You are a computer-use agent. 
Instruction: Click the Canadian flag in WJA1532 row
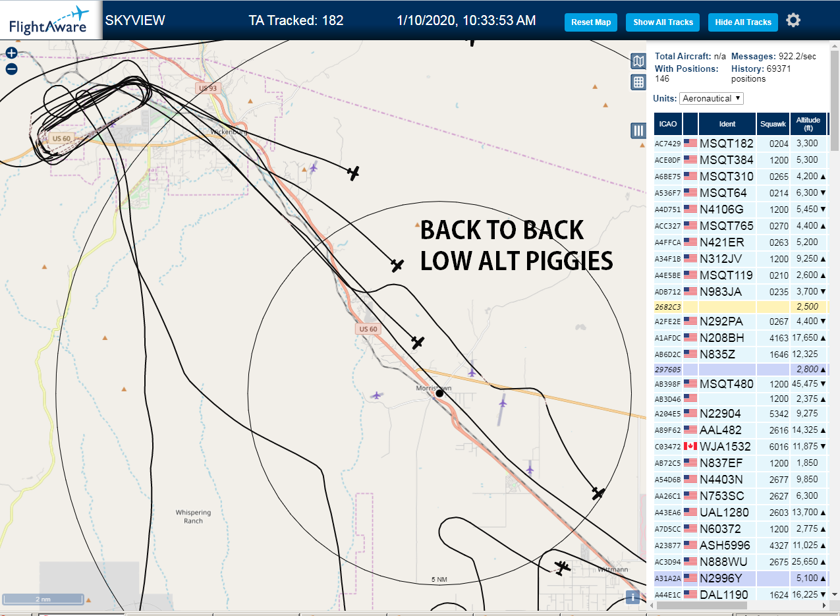(x=690, y=446)
